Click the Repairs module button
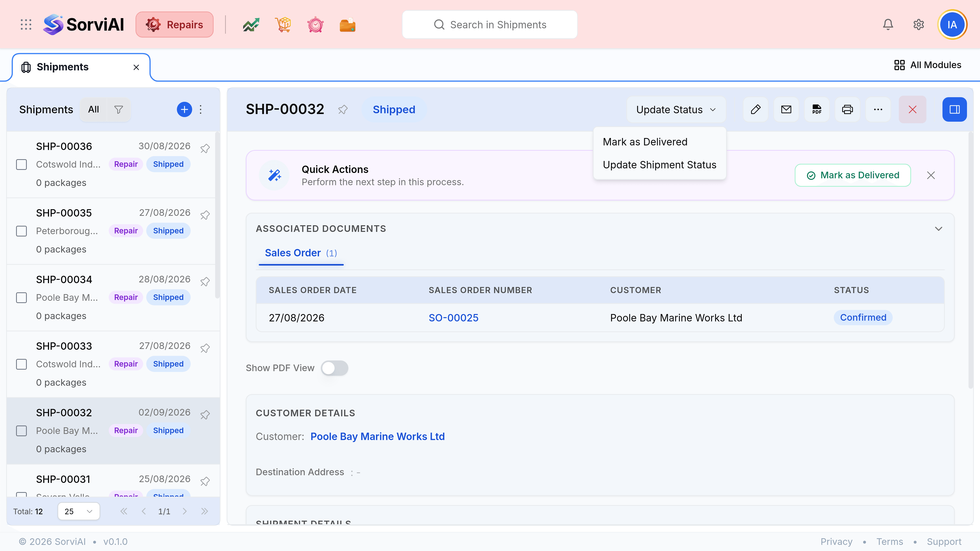 175,25
